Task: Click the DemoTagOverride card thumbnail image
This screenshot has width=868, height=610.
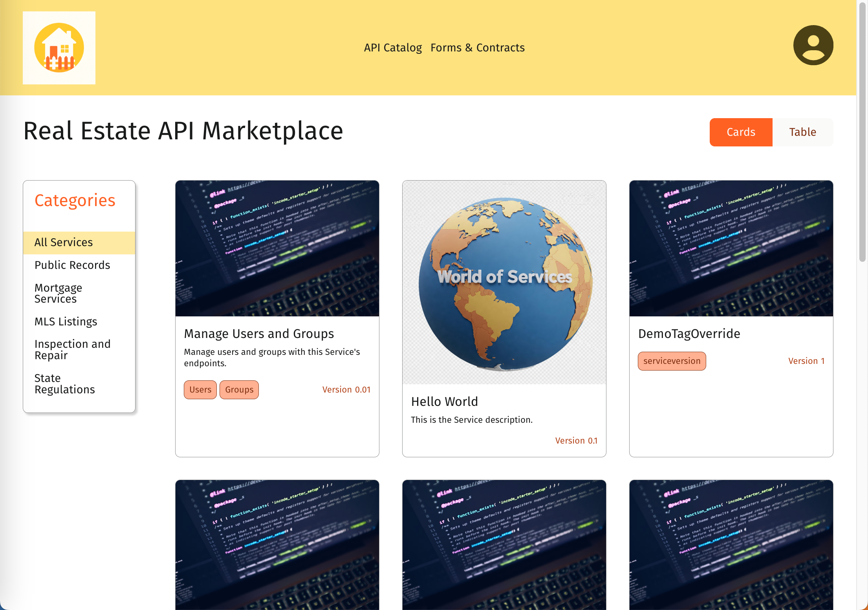Action: (731, 248)
